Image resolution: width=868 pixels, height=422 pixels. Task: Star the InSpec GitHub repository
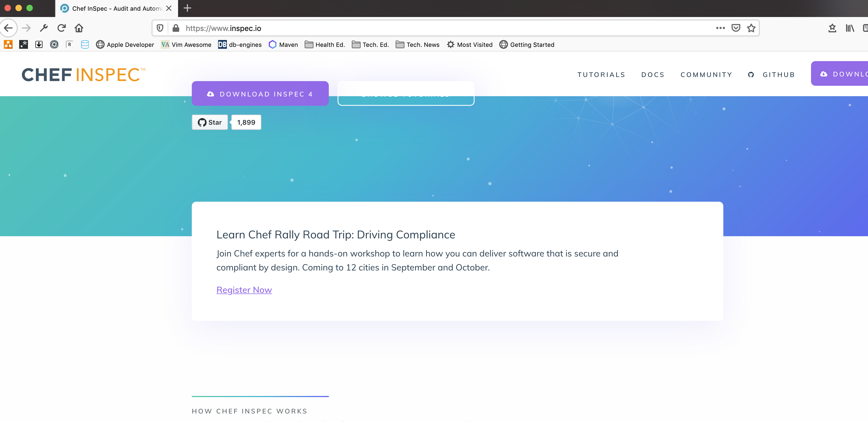[x=210, y=122]
